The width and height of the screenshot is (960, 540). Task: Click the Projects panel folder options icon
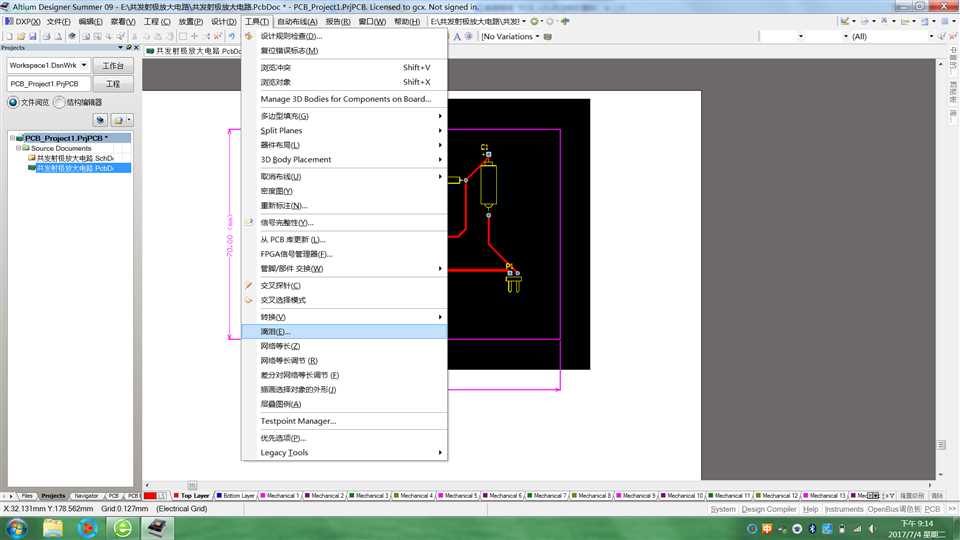118,120
